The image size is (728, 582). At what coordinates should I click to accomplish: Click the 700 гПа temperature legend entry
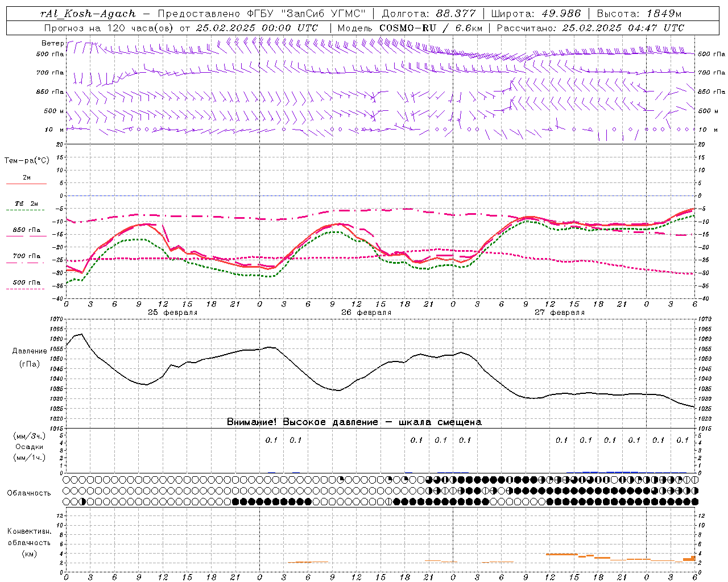pos(27,256)
